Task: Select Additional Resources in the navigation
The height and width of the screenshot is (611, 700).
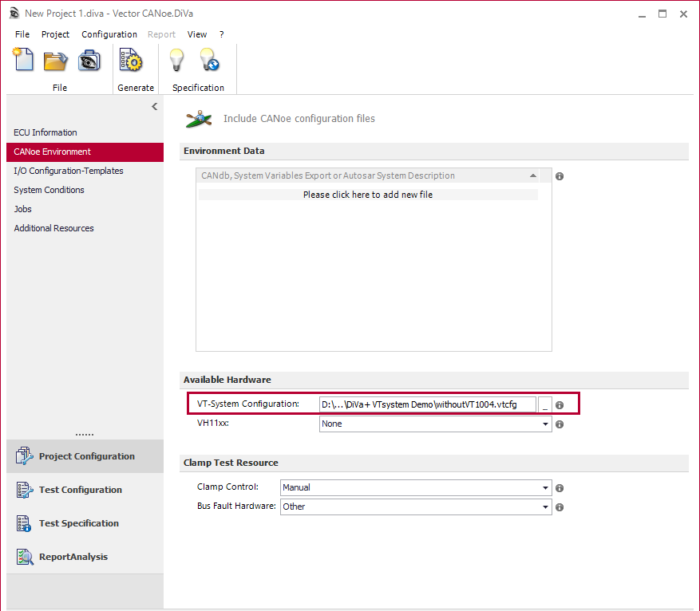Action: 85,228
